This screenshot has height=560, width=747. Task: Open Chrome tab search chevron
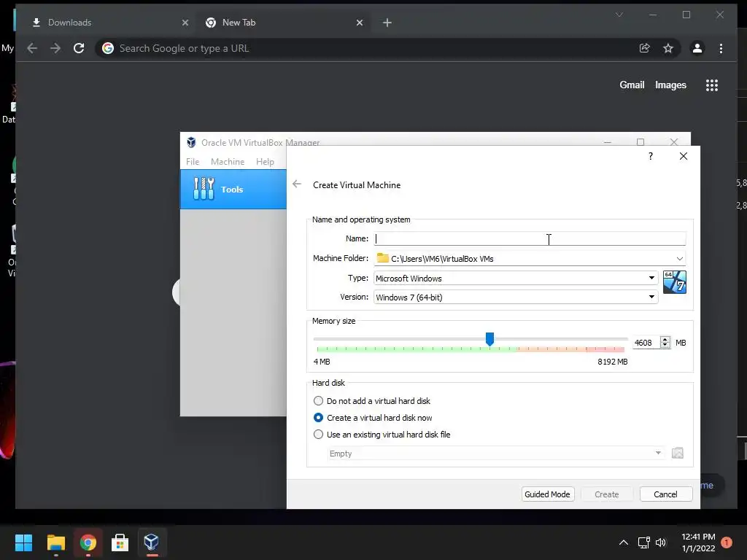point(619,15)
